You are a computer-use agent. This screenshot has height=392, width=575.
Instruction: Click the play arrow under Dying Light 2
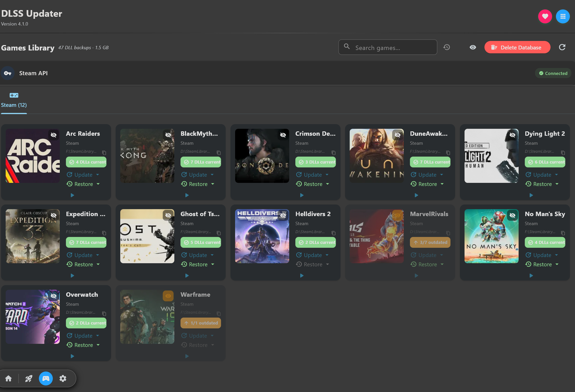tap(531, 195)
